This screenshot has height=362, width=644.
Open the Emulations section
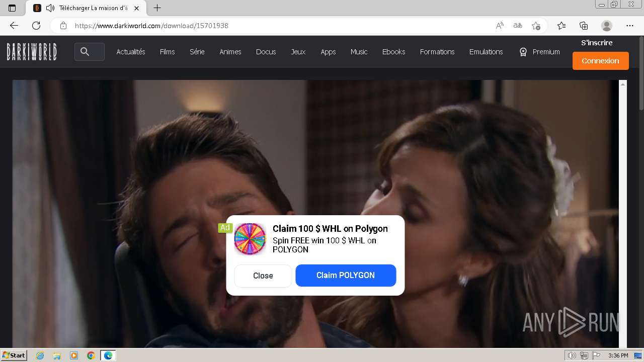point(486,52)
